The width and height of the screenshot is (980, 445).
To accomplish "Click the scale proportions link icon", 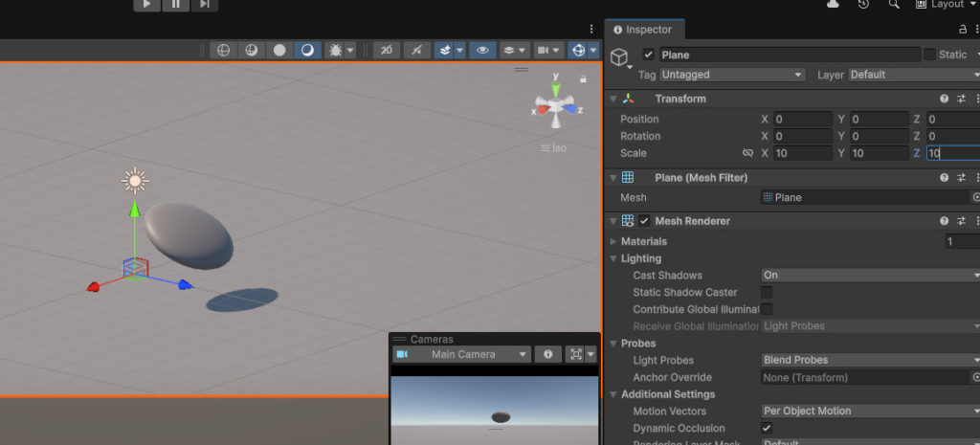I will (747, 153).
